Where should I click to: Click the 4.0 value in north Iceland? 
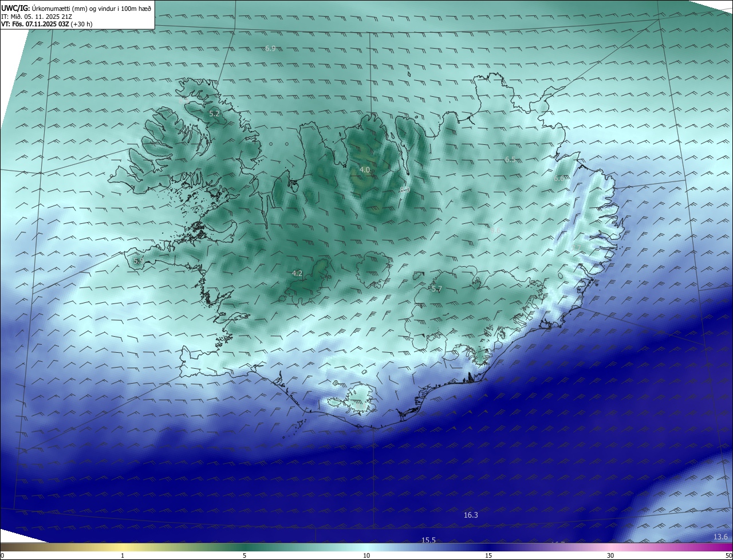(365, 170)
